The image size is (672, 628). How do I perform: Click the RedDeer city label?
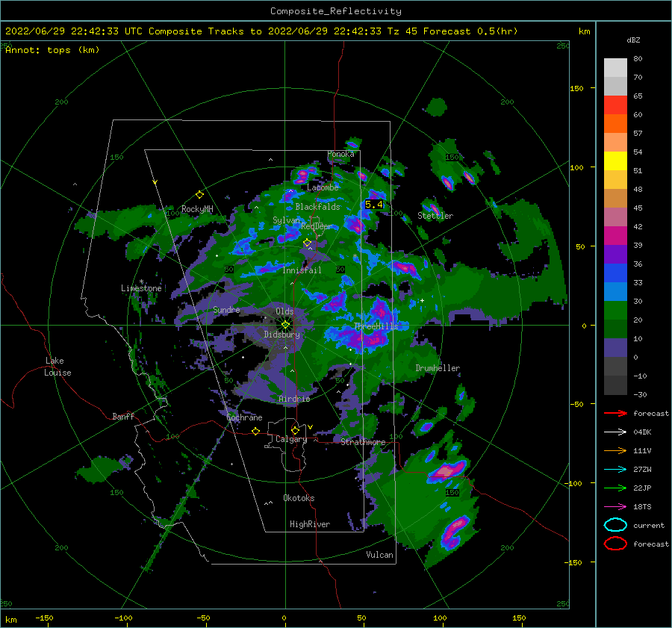[317, 226]
